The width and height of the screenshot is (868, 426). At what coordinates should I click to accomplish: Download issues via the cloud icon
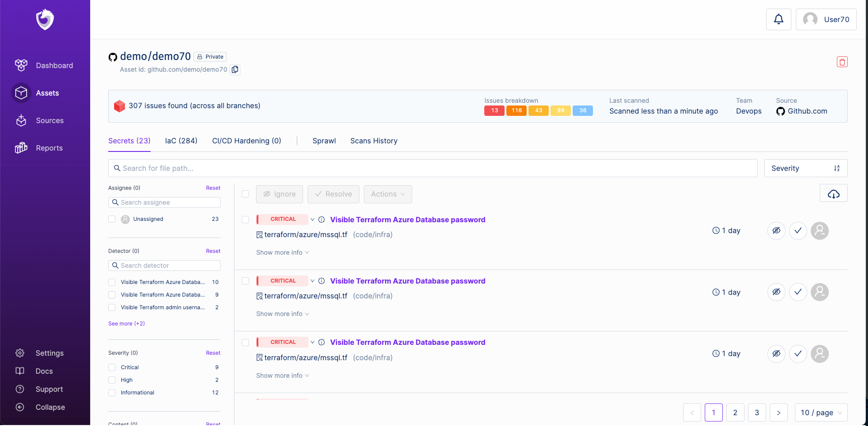(x=834, y=194)
